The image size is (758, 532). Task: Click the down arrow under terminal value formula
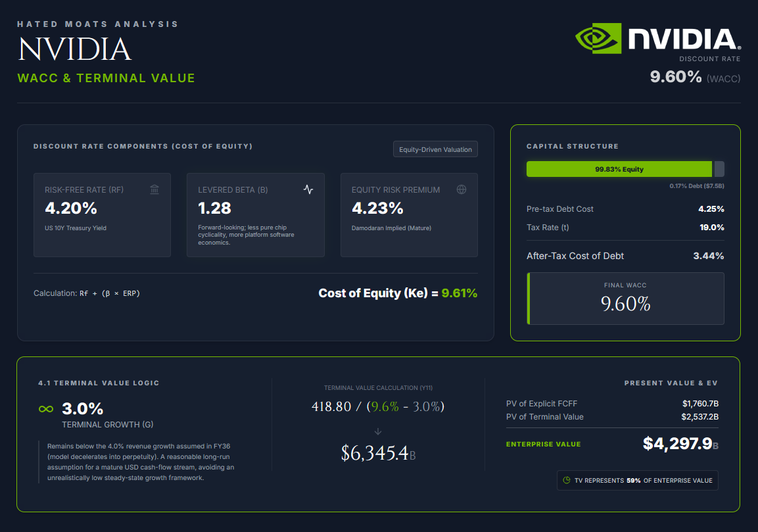(x=378, y=431)
